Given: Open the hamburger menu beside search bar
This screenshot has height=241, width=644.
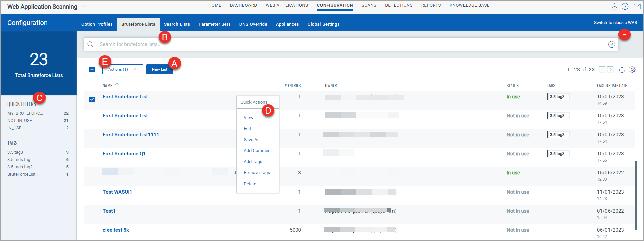Looking at the screenshot, I should (x=628, y=45).
